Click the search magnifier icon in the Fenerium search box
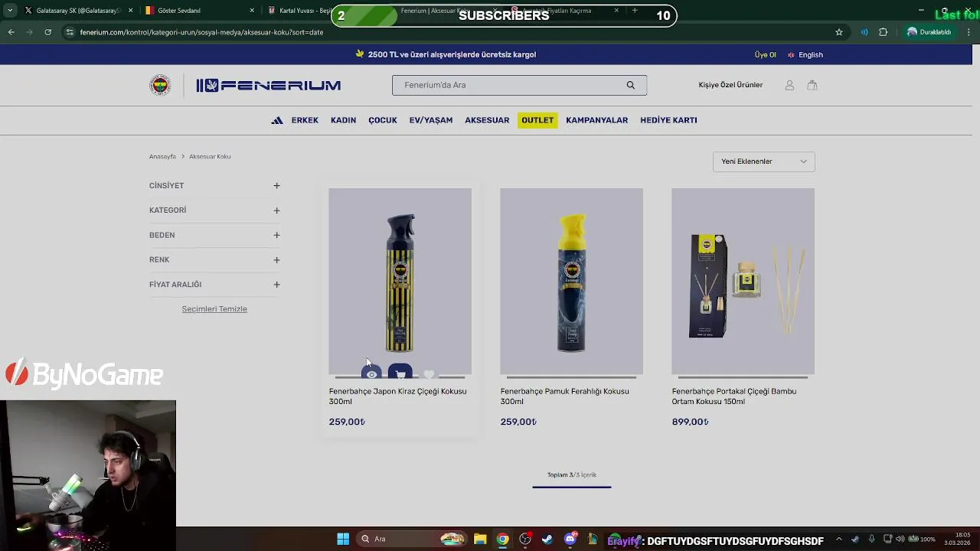The width and height of the screenshot is (980, 551). (631, 85)
